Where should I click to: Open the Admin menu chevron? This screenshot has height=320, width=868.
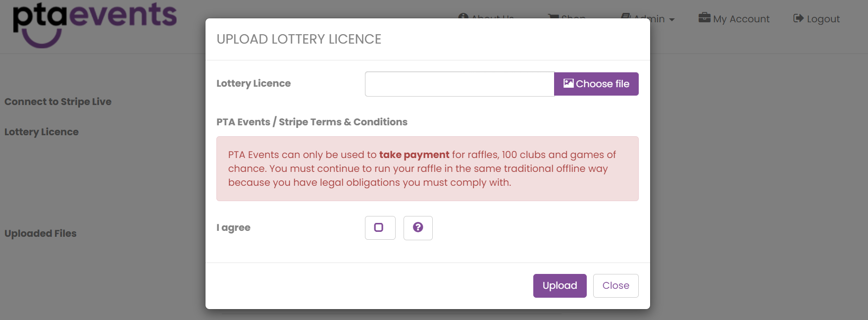[x=672, y=19]
